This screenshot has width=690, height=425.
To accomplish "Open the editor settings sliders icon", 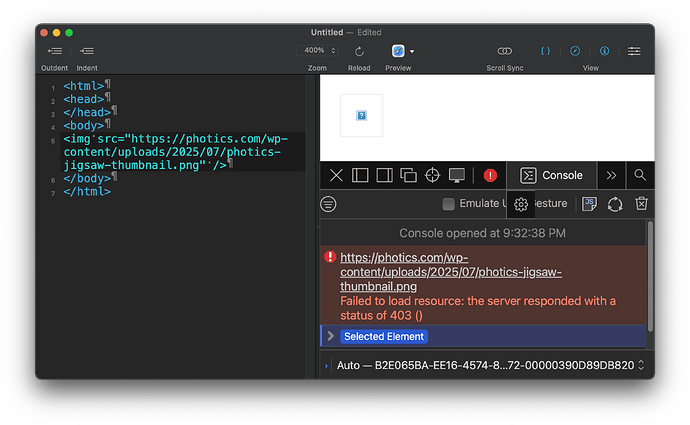I will 634,51.
